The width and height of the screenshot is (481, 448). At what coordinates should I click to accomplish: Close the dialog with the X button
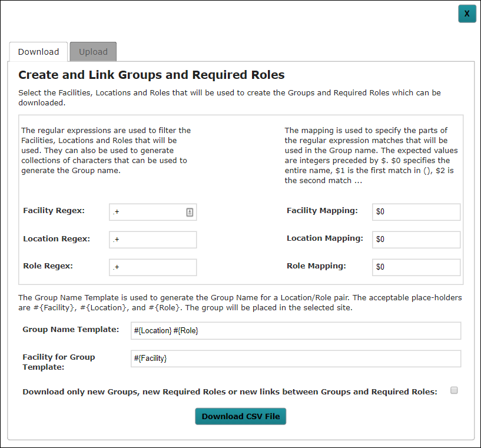pos(467,13)
